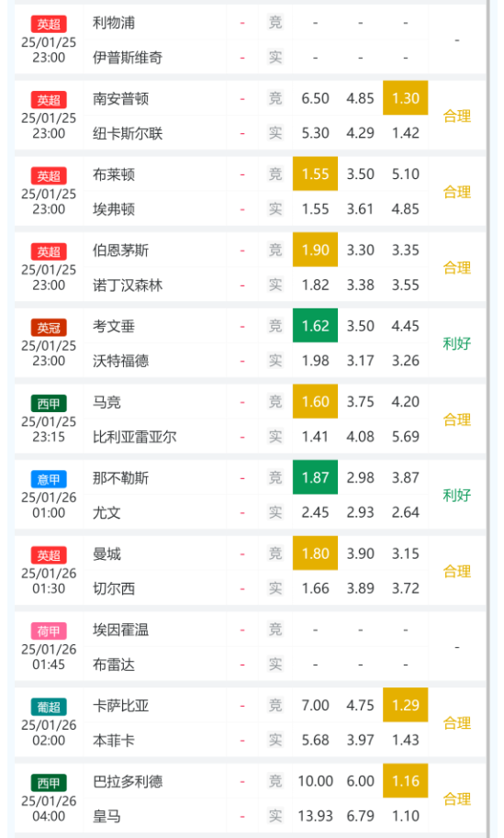Open team 诺丁汉森林

128,285
